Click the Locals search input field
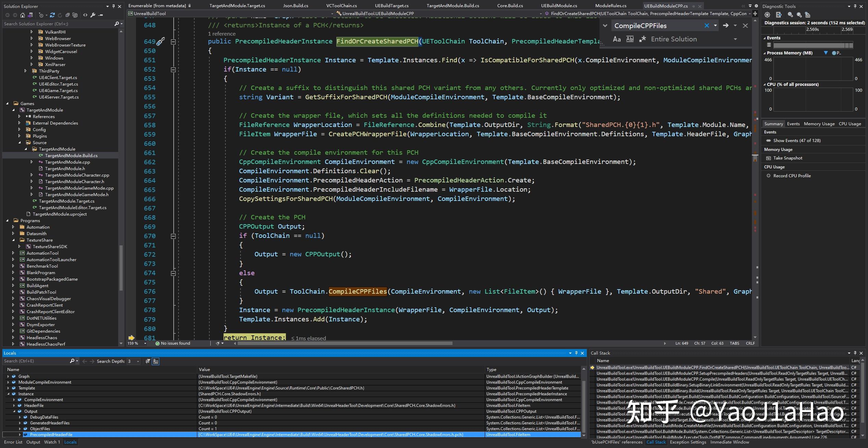The height and width of the screenshot is (448, 868). pyautogui.click(x=34, y=361)
